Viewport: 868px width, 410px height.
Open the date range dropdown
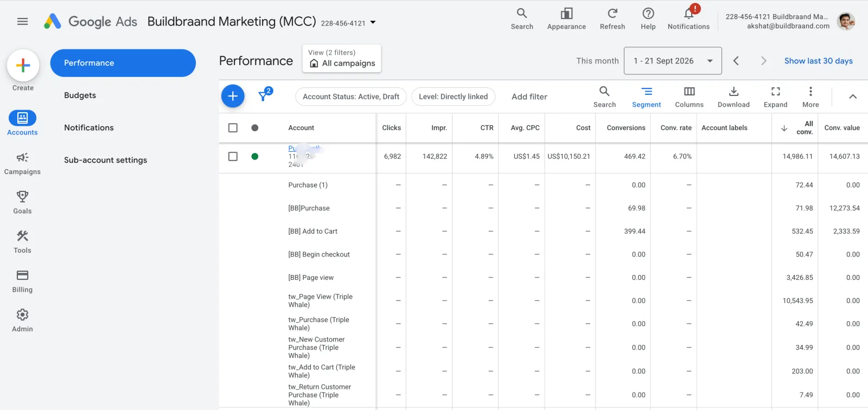click(x=673, y=61)
